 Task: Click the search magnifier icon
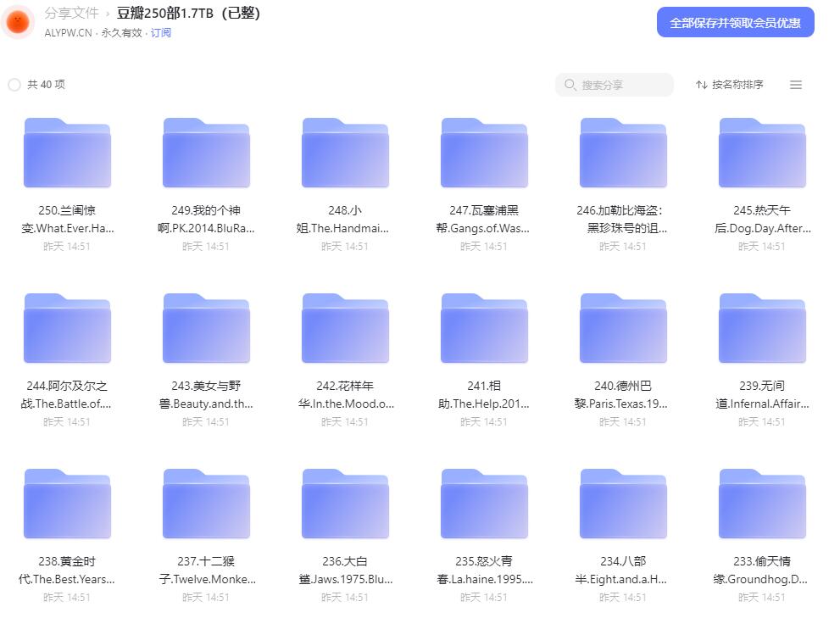[x=570, y=85]
